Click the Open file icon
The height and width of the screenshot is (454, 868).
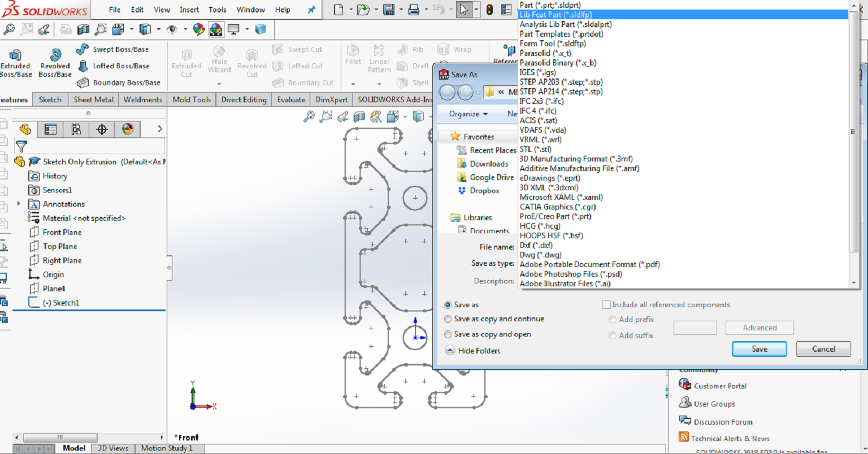click(x=363, y=10)
